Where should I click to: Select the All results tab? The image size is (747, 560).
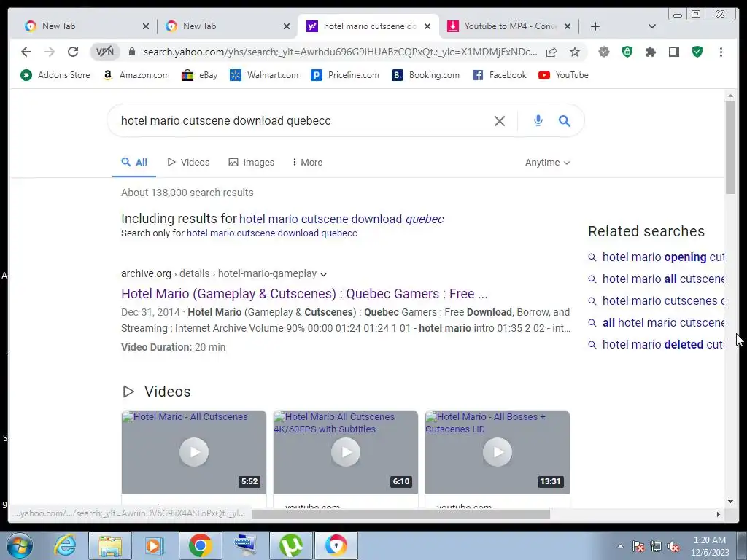coord(134,162)
